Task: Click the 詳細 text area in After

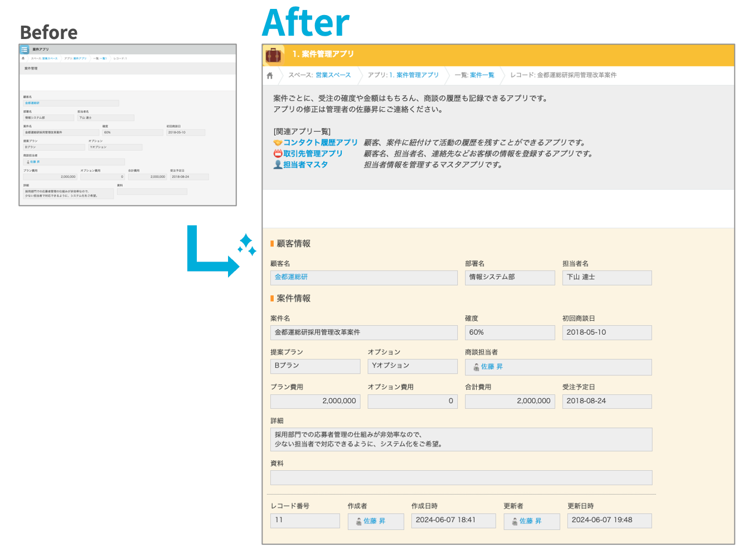Action: (461, 440)
